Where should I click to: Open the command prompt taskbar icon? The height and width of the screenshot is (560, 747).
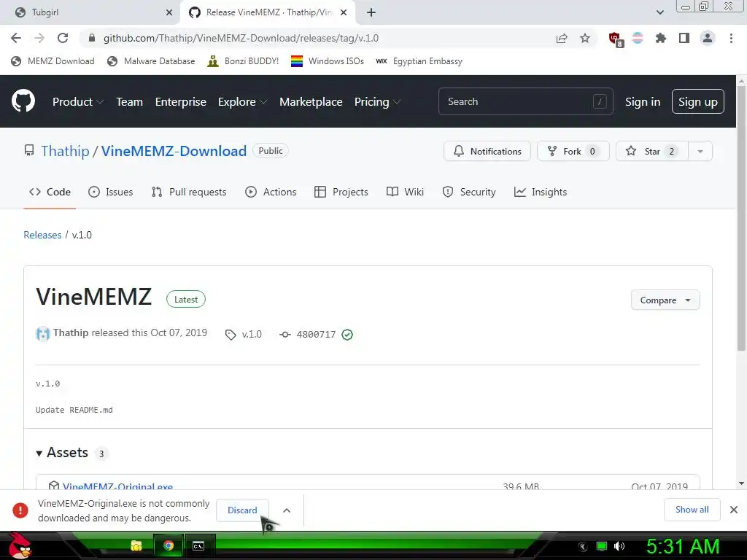click(198, 545)
